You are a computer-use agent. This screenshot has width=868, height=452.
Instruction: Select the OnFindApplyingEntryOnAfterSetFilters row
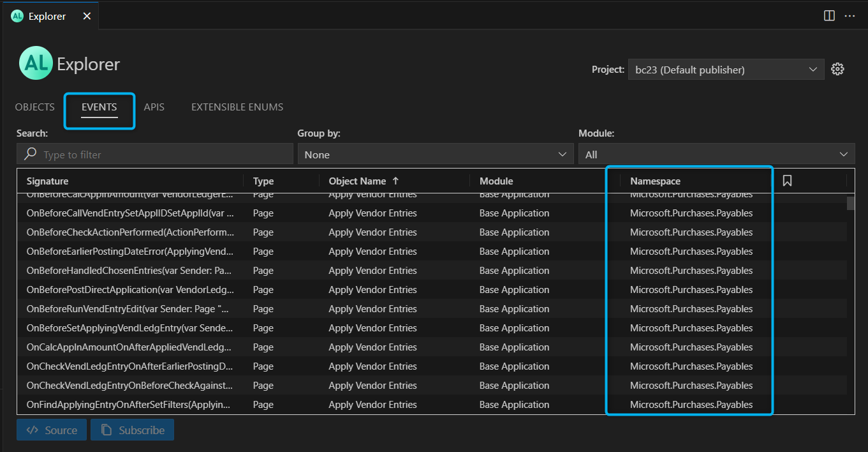(x=431, y=404)
